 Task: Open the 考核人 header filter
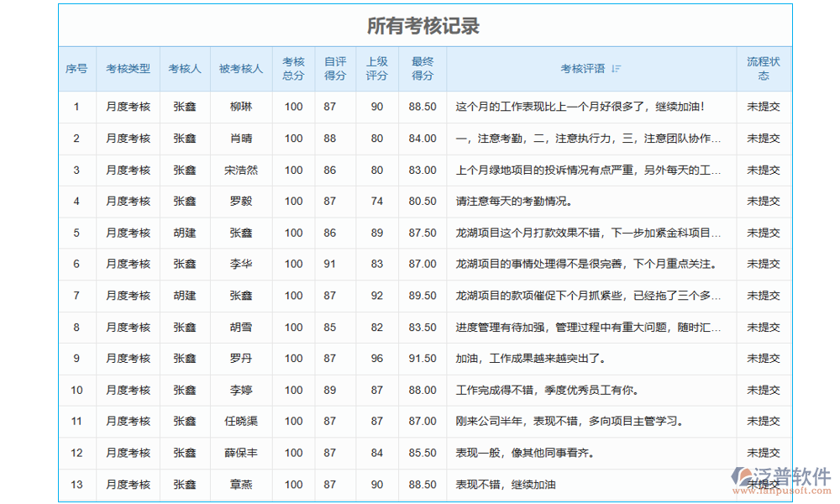click(x=184, y=69)
